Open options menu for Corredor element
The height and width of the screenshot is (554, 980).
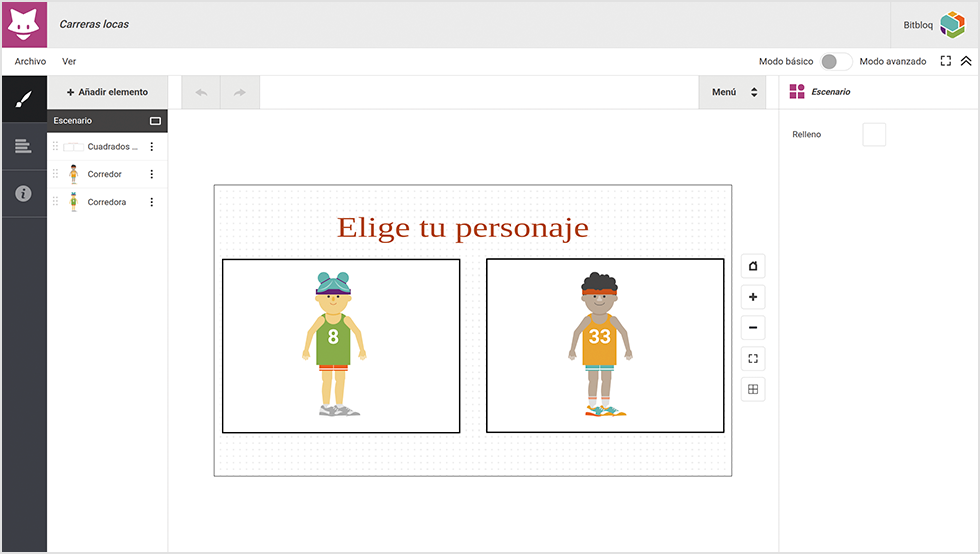pos(152,174)
